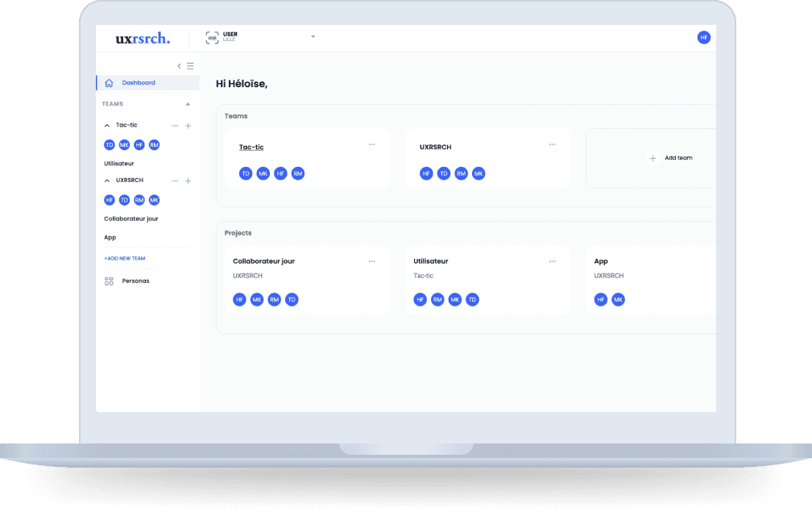
Task: Open options for the Collaborateur jour project
Action: click(372, 260)
